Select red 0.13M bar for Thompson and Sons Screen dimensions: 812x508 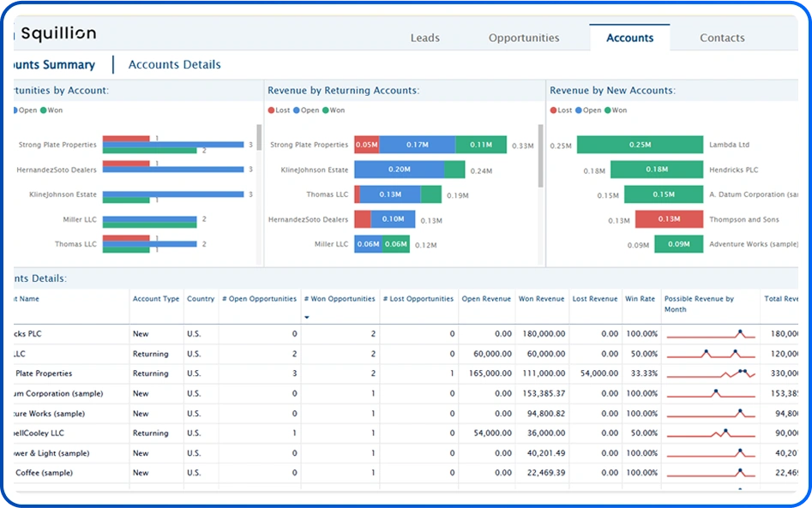coord(669,219)
